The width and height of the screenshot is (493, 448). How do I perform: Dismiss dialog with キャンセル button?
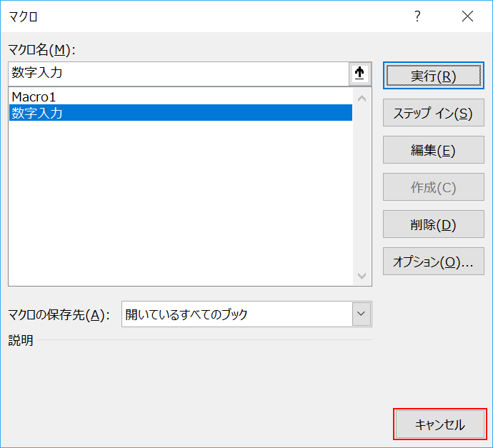click(440, 424)
